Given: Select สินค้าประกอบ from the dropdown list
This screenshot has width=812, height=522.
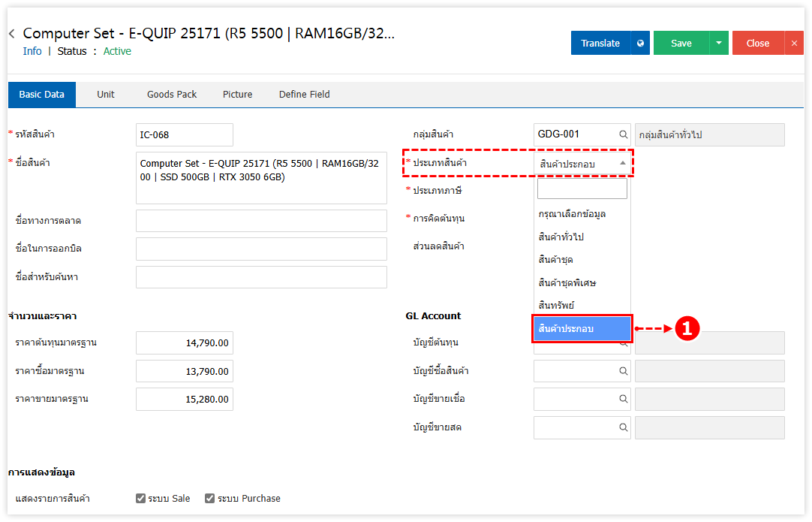Looking at the screenshot, I should pos(582,329).
